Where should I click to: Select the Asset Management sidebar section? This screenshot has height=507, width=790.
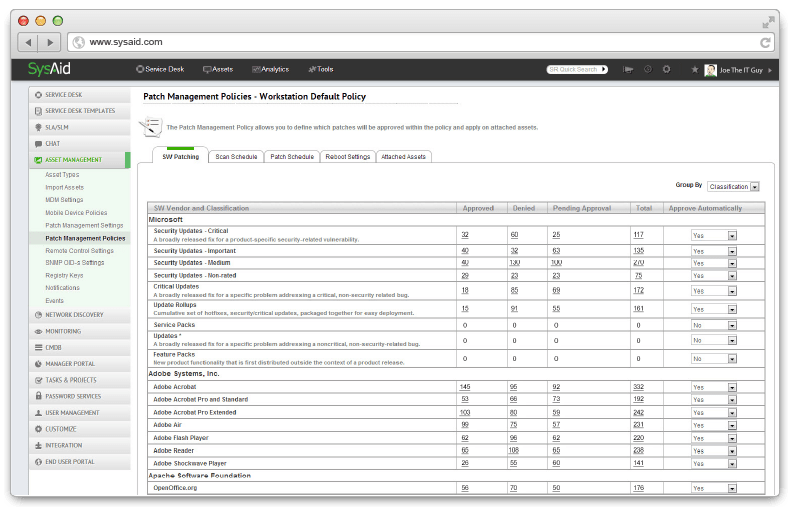(x=80, y=160)
